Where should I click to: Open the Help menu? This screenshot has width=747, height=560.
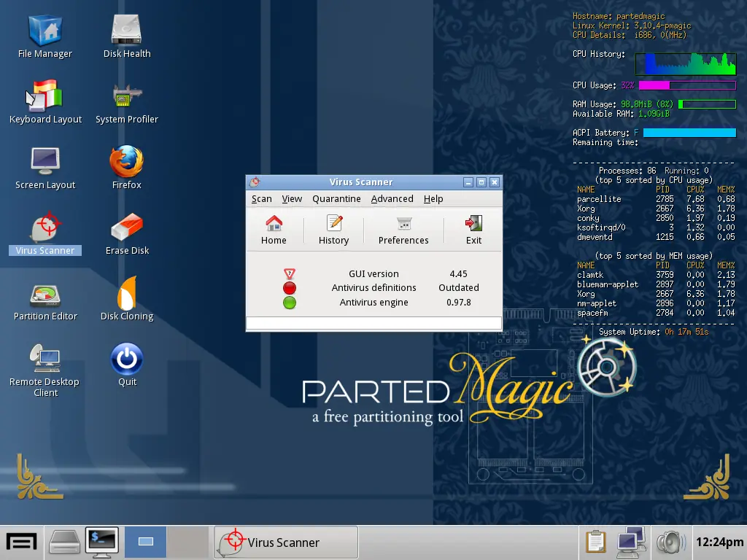433,198
